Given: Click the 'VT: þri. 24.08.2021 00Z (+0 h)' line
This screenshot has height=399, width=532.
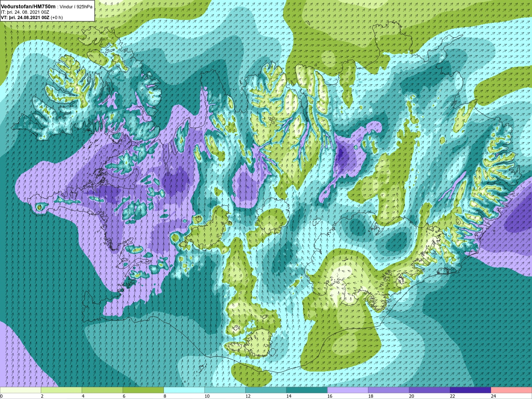Looking at the screenshot, I should pyautogui.click(x=32, y=17).
